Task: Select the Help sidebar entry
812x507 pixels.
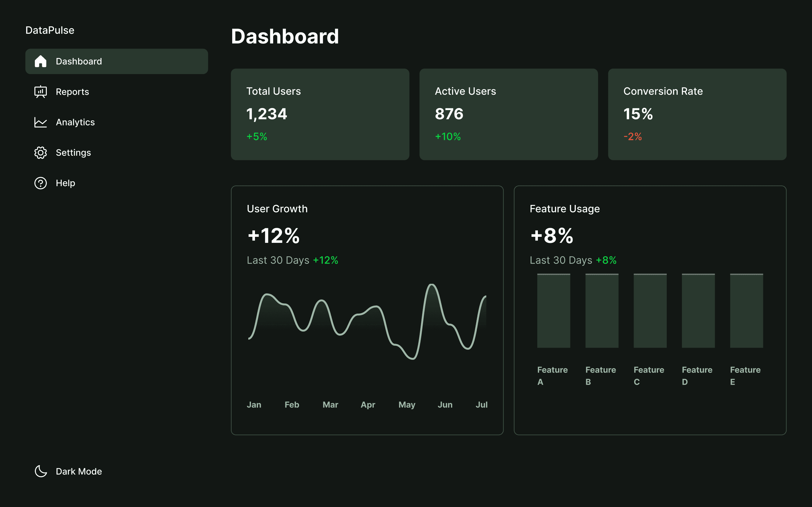Action: (65, 183)
